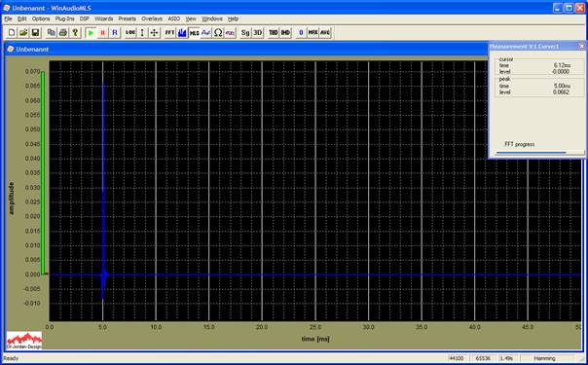Toggle the MLS measurement mode button
Viewport: 588px width, 365px height.
(194, 32)
